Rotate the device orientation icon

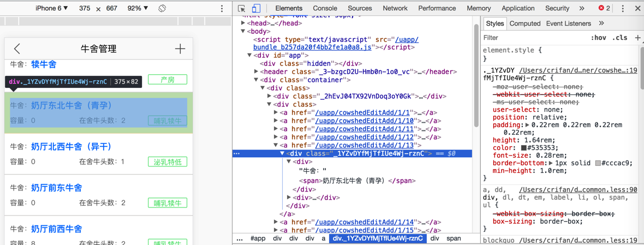point(162,8)
